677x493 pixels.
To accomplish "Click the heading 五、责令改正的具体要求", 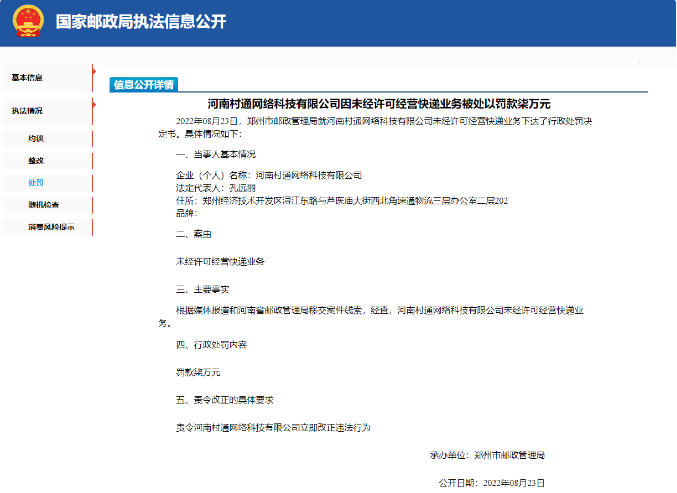I will pos(225,400).
